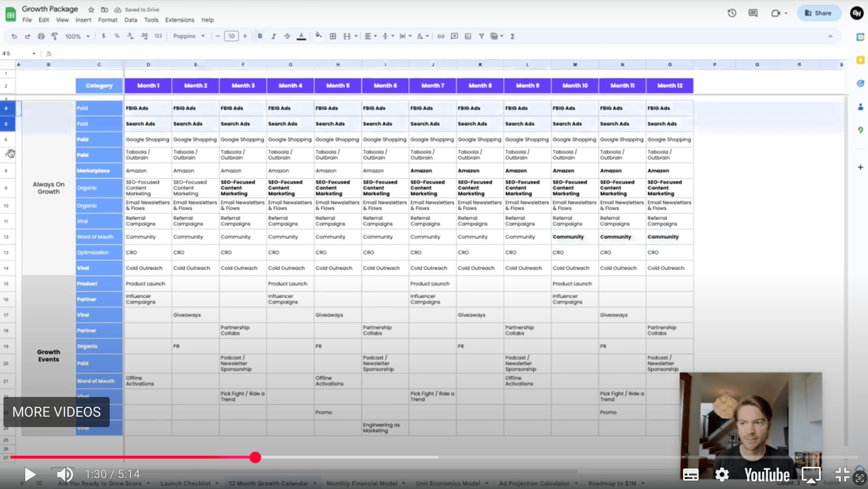868x489 pixels.
Task: Open the fill color picker
Action: click(318, 36)
